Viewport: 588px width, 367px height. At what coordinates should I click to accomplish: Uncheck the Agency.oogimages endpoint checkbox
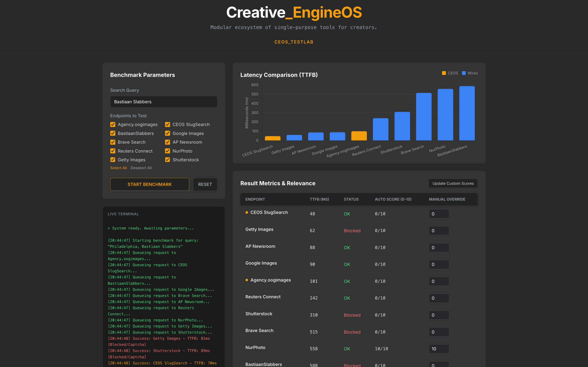click(113, 125)
